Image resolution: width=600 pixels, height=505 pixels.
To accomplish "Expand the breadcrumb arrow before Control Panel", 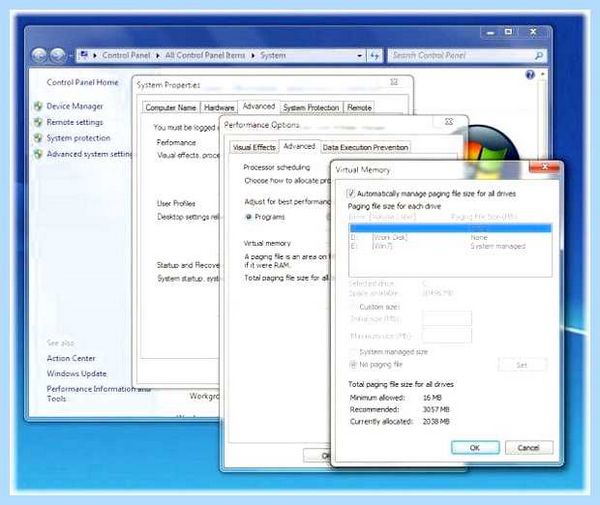I will click(95, 56).
